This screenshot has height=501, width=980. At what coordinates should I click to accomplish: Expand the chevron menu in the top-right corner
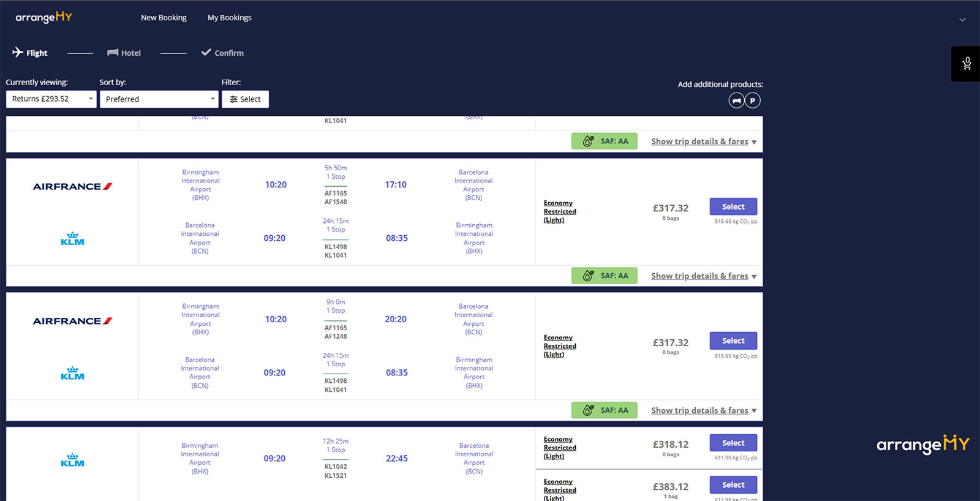962,20
